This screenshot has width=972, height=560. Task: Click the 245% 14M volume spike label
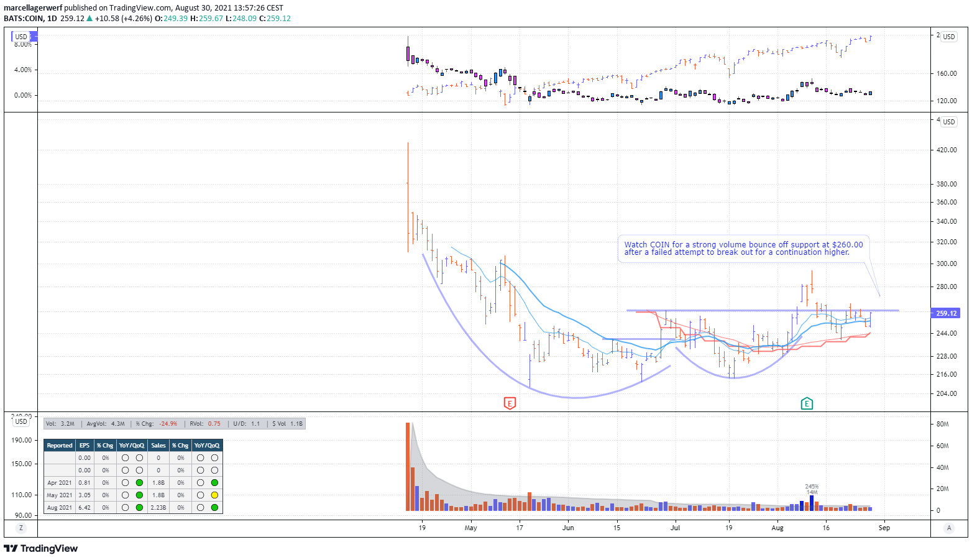coord(812,489)
